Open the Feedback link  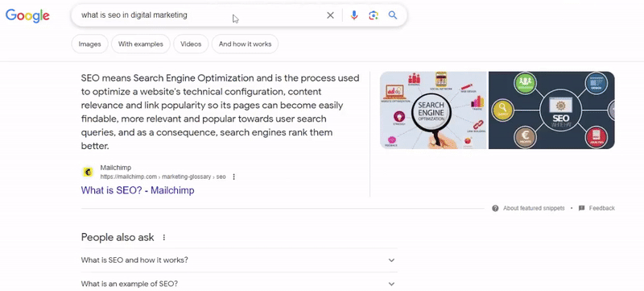(x=601, y=209)
